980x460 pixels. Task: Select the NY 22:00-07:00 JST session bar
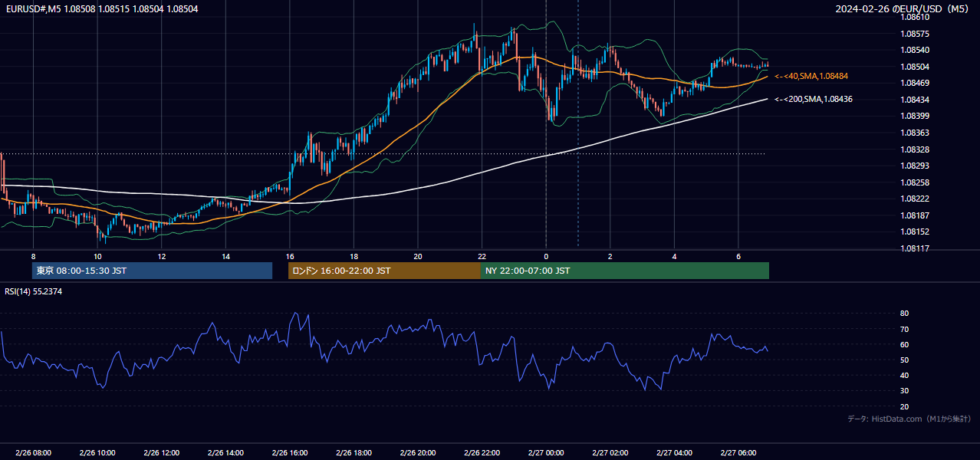625,271
